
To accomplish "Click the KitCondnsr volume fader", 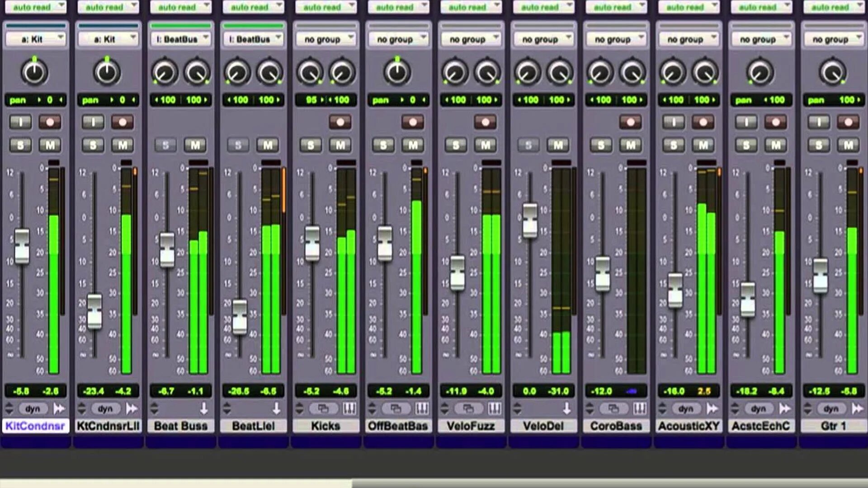I will point(22,246).
